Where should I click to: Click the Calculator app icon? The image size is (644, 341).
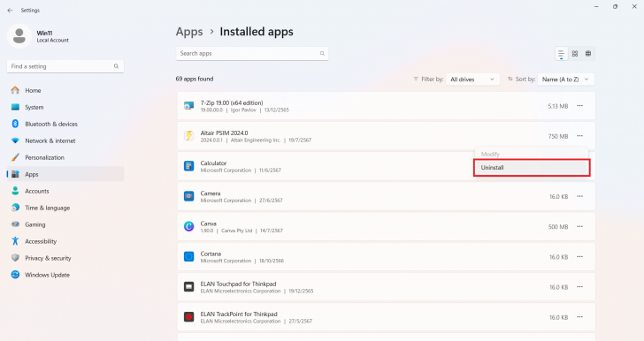click(x=189, y=166)
